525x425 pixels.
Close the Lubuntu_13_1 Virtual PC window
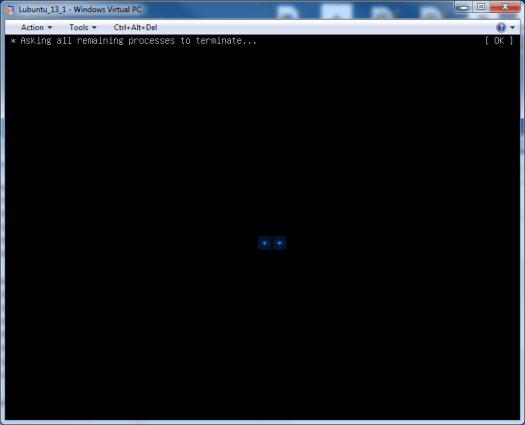(505, 7)
